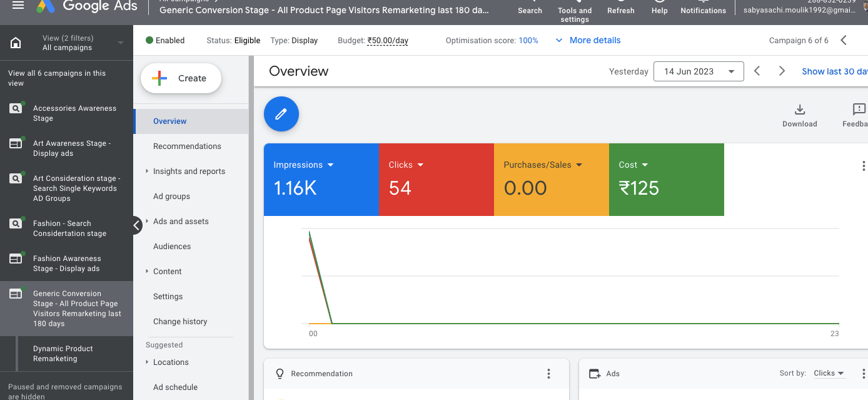Image resolution: width=868 pixels, height=400 pixels.
Task: Click the lightbulb icon on Recommendation card
Action: 280,374
